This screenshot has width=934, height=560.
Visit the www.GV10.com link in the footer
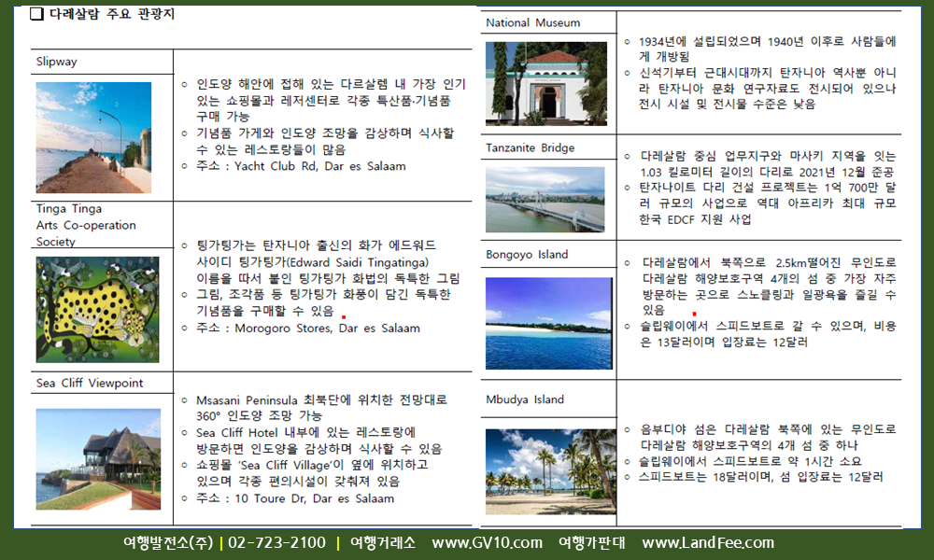click(487, 543)
